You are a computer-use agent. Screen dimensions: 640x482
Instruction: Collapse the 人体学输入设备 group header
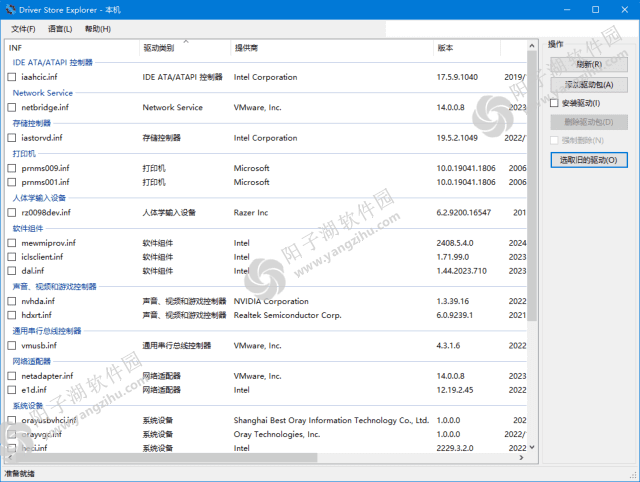(x=39, y=198)
